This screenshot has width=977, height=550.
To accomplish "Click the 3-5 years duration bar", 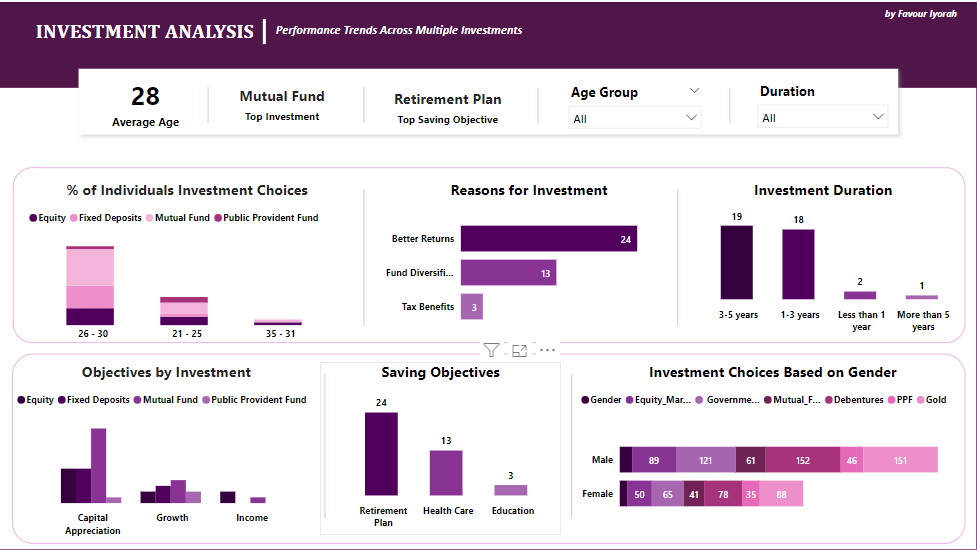I will 736,262.
